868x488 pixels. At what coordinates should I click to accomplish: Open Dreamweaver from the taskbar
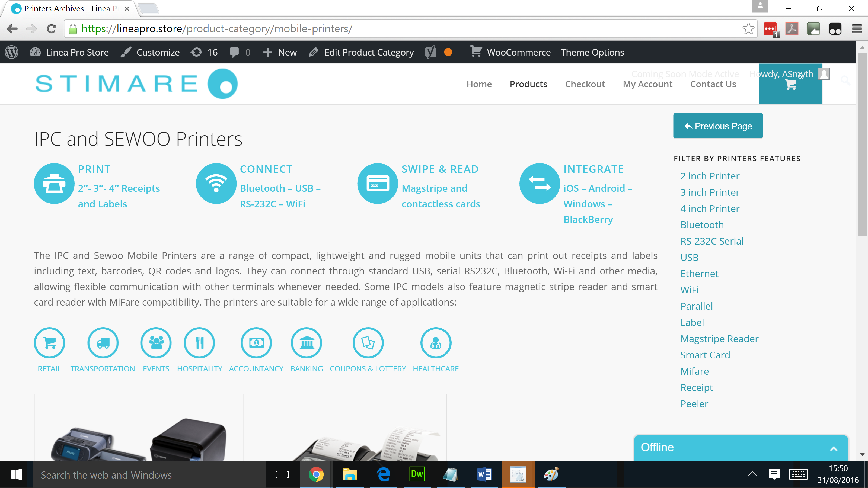pos(417,474)
